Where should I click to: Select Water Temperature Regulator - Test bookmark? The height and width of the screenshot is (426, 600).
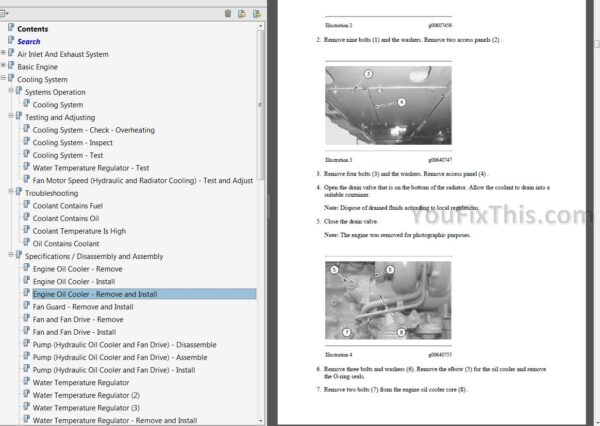(91, 168)
